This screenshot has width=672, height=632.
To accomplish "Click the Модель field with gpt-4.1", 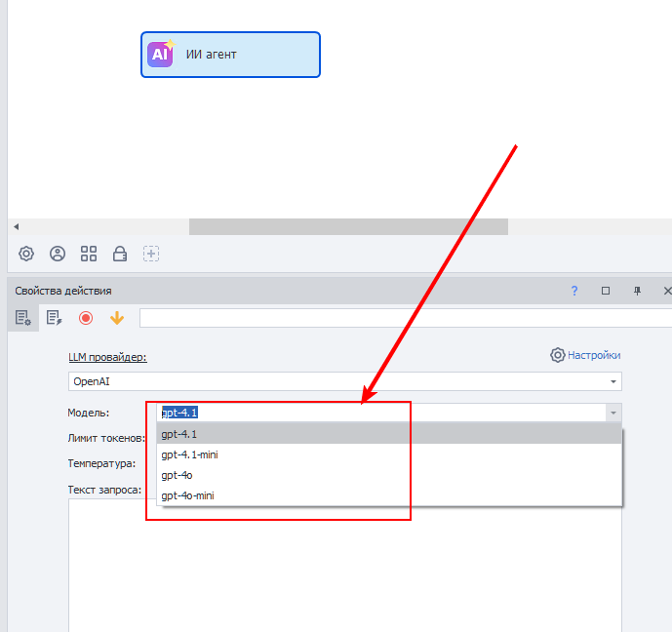I will point(381,413).
